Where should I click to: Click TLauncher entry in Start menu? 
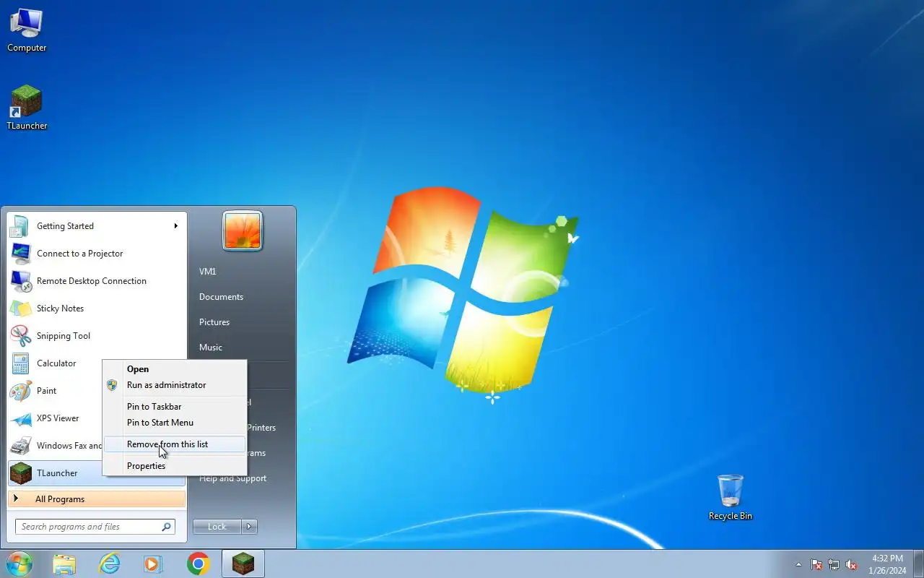point(55,473)
